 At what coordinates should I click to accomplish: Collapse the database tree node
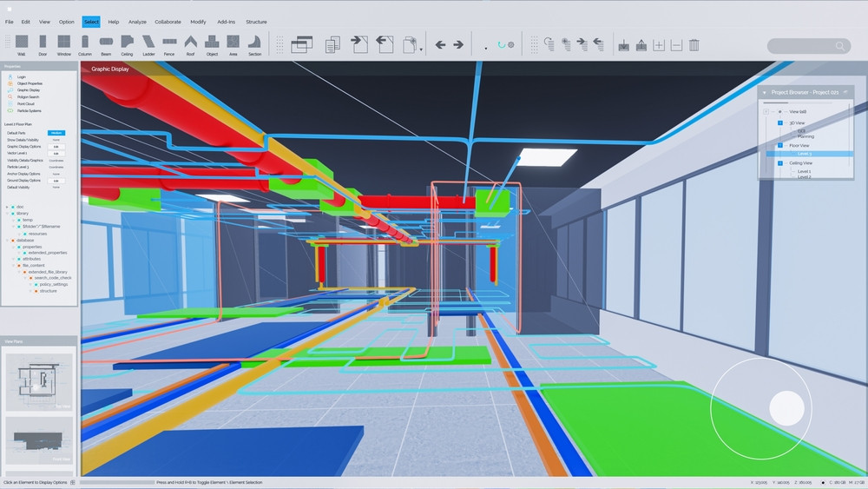point(7,241)
